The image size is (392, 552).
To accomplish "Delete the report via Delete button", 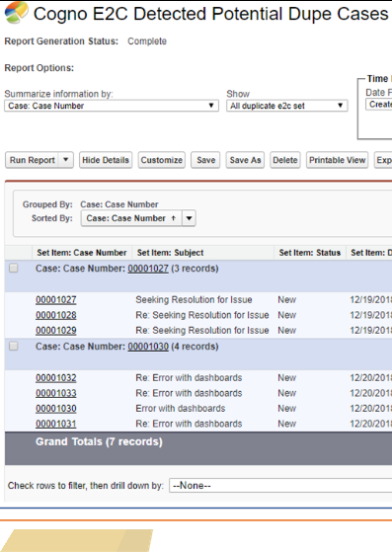I will [285, 160].
